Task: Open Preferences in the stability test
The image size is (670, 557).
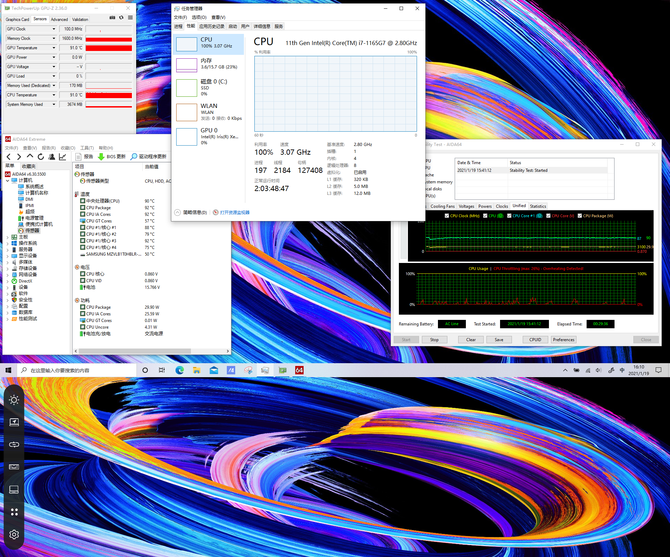Action: [564, 340]
